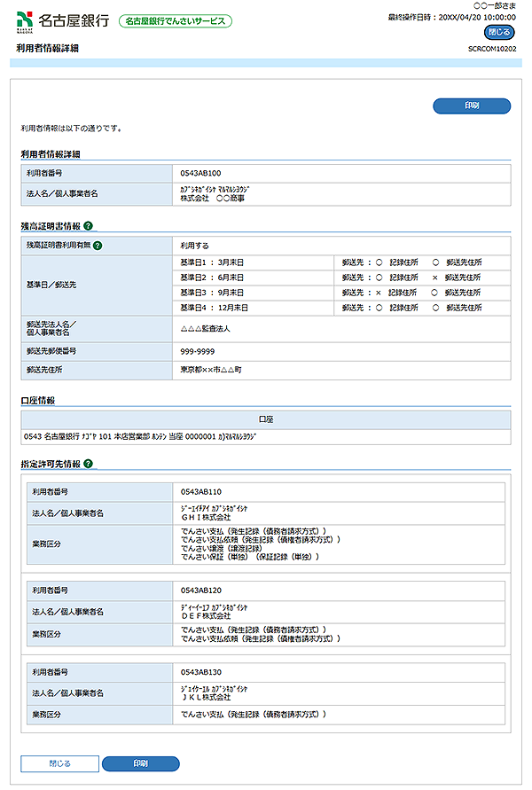Click the 基準日2 6月末日 row 郵送先住所 mark

pos(434,278)
